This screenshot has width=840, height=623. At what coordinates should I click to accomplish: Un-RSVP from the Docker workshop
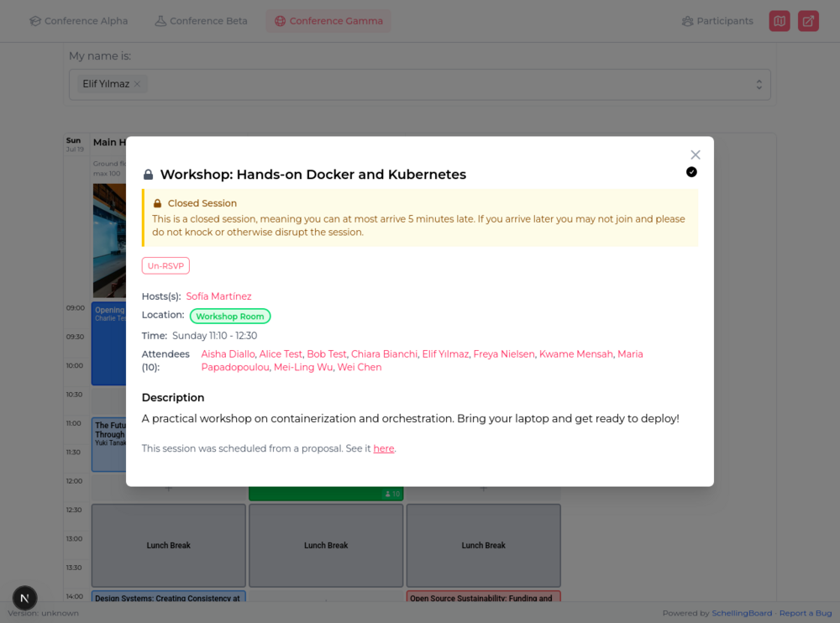click(x=165, y=265)
